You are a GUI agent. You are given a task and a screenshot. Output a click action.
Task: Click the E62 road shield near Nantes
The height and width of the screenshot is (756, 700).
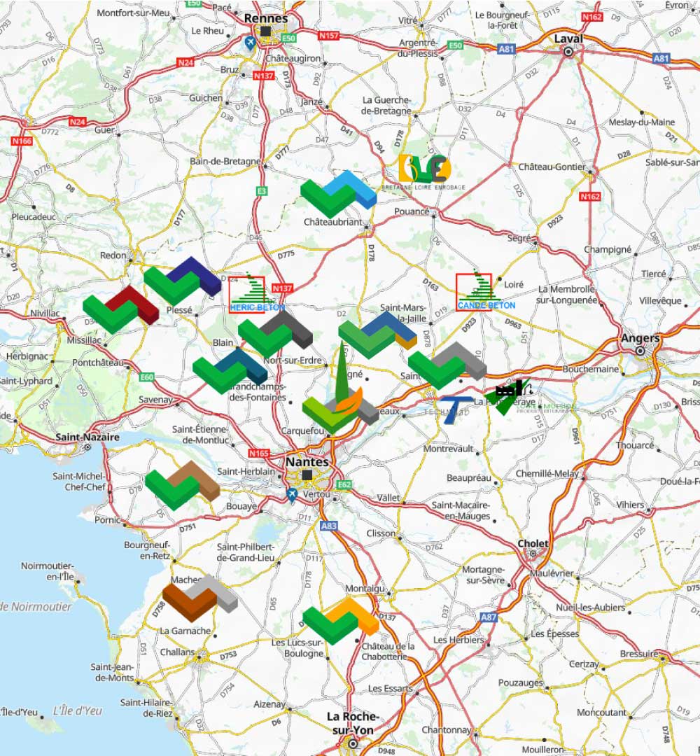[x=344, y=484]
